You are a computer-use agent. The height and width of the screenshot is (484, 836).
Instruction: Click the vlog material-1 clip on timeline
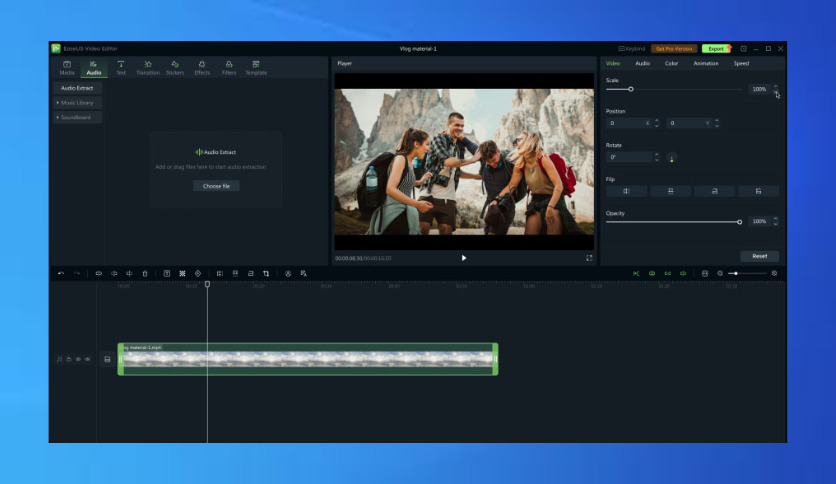coord(308,359)
